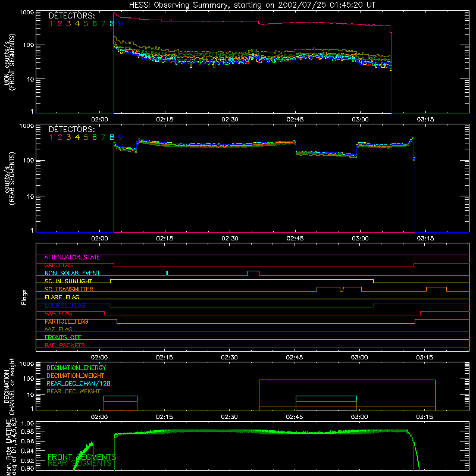Viewport: 476px width, 476px height.
Task: Click detector 9 in rear segments legend
Action: point(121,137)
